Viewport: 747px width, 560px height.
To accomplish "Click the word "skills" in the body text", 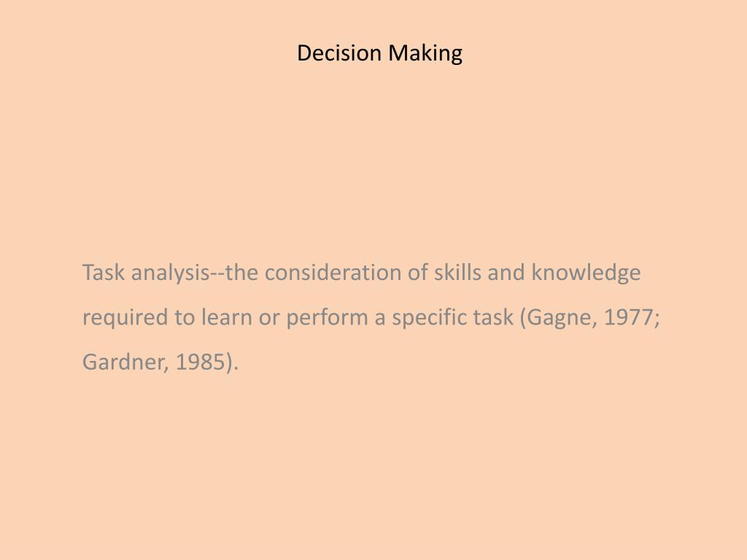I will (x=457, y=273).
